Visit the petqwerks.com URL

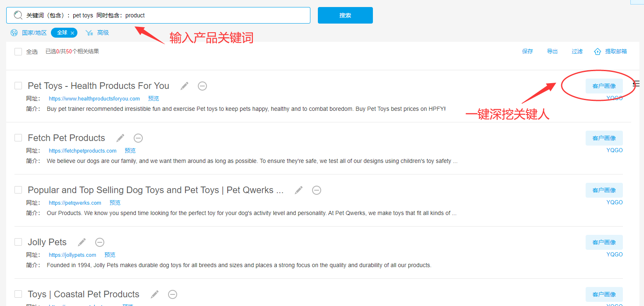tap(75, 203)
